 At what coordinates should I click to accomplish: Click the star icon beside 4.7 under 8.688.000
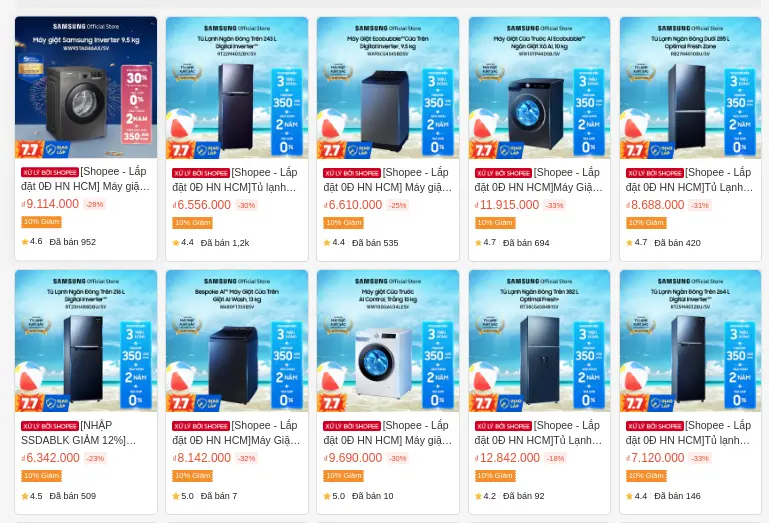coord(629,243)
